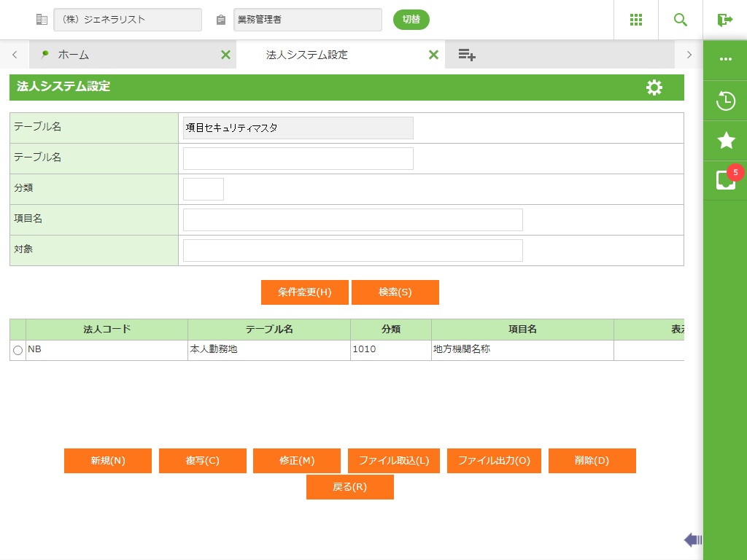Click the search magnifier icon

pos(680,20)
